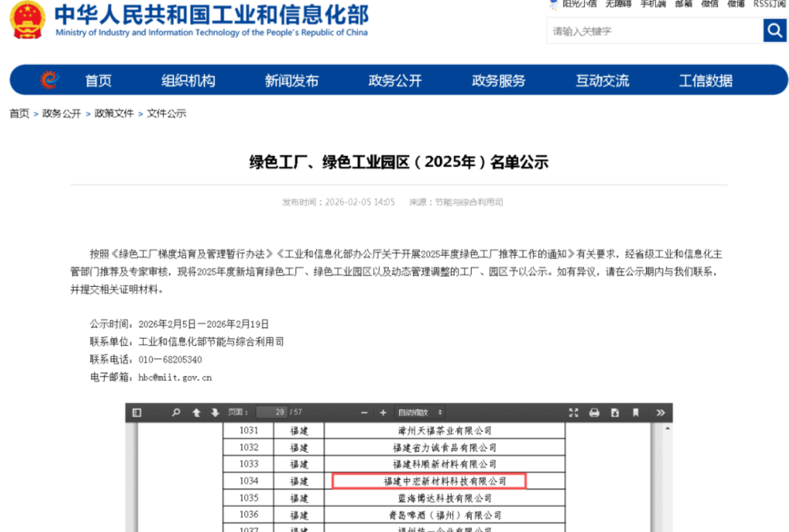789x532 pixels.
Task: Zoom in the PDF with plus
Action: [383, 412]
